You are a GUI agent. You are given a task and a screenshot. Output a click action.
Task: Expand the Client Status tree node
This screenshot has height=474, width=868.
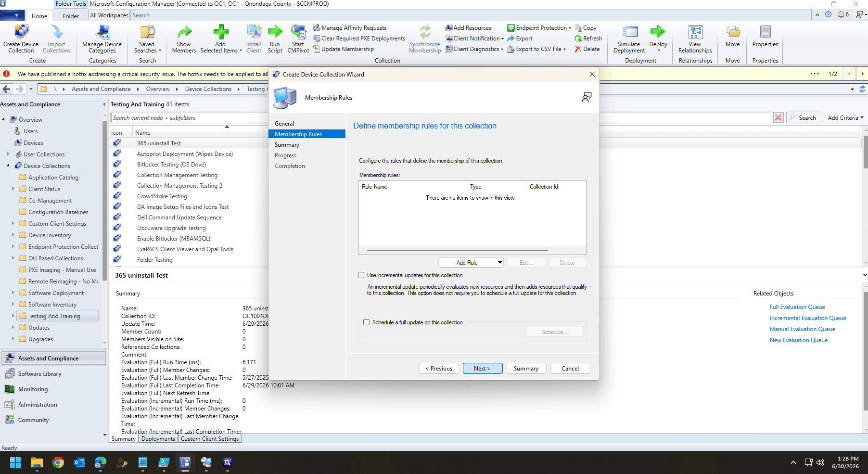click(x=13, y=189)
